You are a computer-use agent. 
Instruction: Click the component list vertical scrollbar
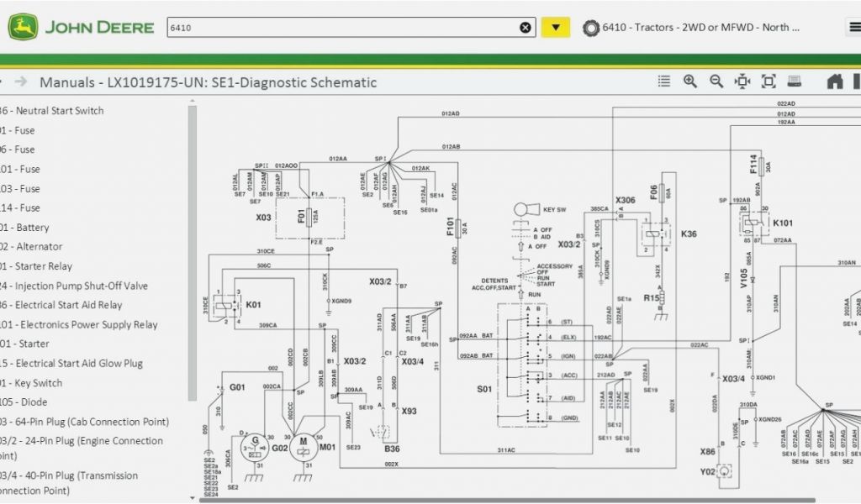pos(193,252)
